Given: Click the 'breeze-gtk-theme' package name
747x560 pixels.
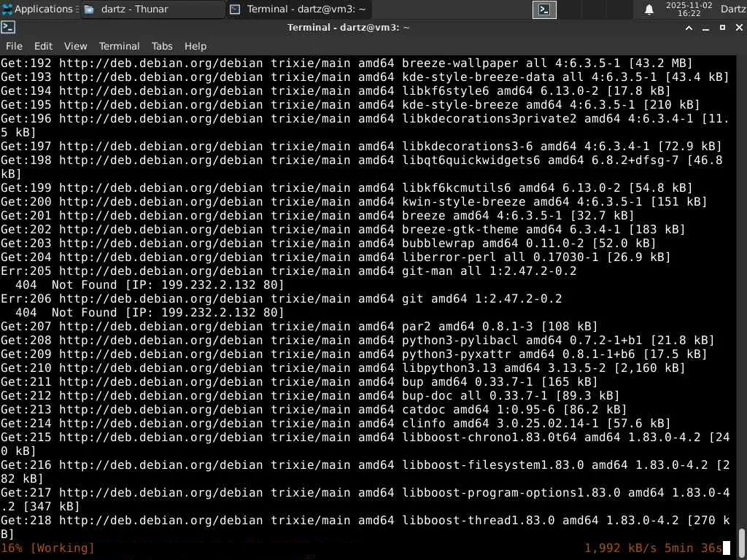Looking at the screenshot, I should click(460, 230).
